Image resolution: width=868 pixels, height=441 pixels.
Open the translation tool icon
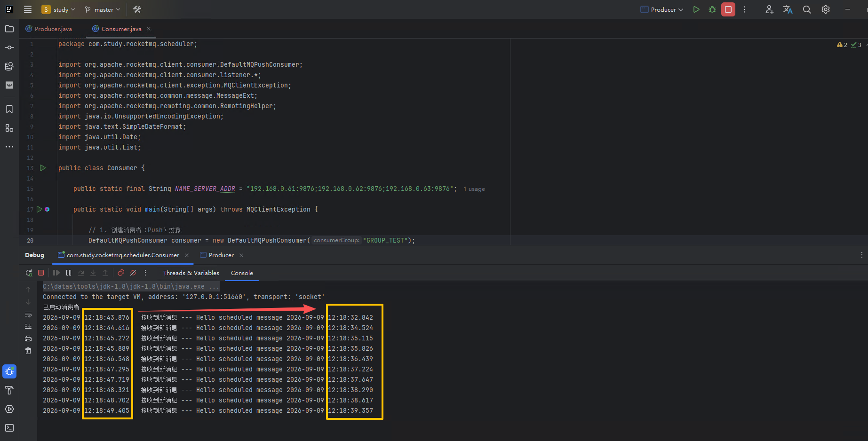[788, 9]
